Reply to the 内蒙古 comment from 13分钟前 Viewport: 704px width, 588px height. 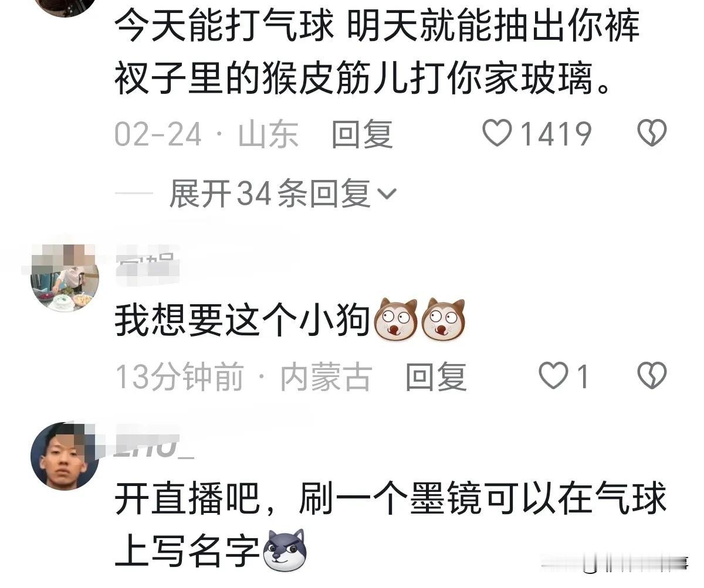pos(436,376)
